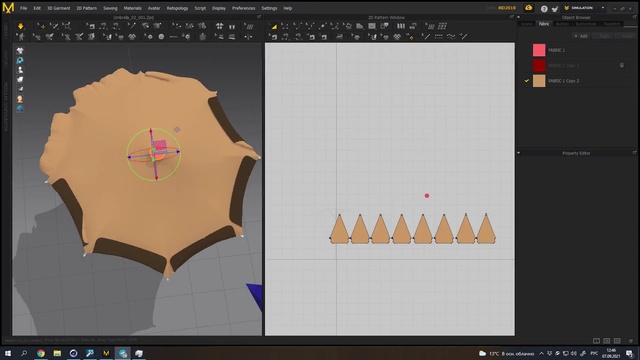Open the Display menu
Viewport: 640px width, 360px height.
219,8
